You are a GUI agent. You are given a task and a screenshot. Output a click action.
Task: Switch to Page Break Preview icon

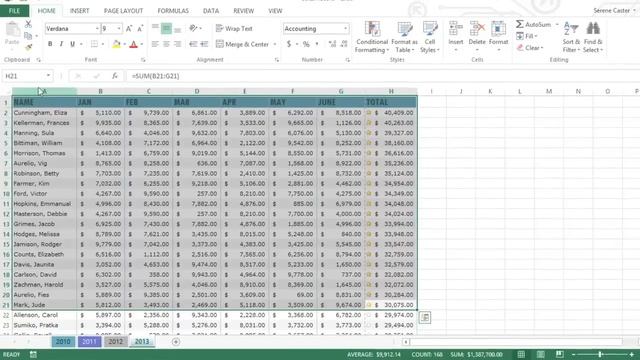(x=560, y=354)
